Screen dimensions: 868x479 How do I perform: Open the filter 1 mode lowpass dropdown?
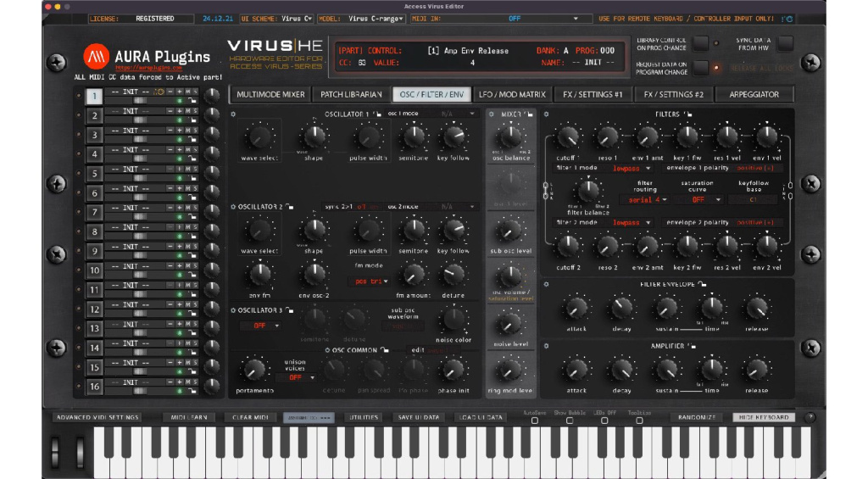631,169
